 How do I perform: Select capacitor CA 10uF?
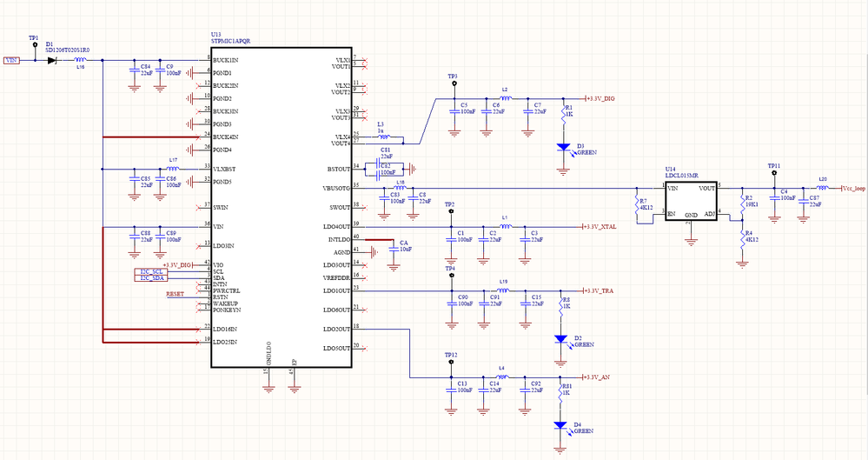click(x=393, y=250)
